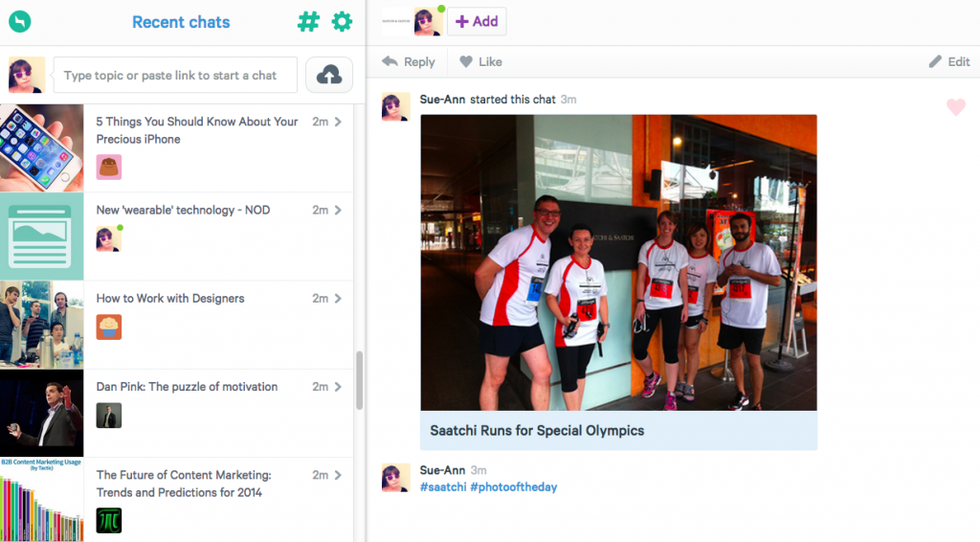980x542 pixels.
Task: Open settings via the gear icon
Action: (x=342, y=21)
